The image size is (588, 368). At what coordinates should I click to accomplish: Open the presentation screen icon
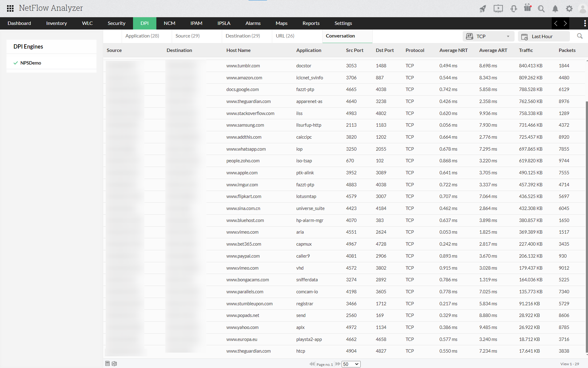tap(498, 9)
